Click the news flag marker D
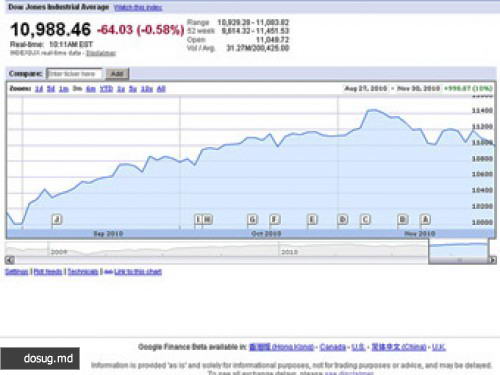This screenshot has width=500, height=375. point(343,219)
